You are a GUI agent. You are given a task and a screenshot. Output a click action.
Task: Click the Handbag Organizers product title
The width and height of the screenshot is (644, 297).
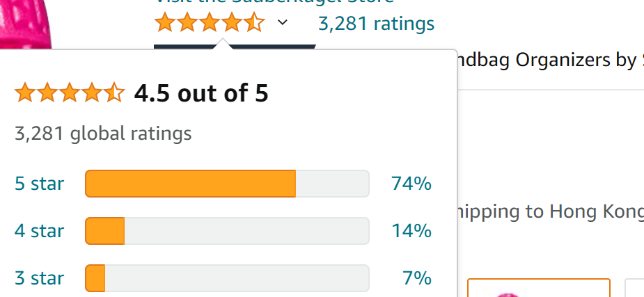(550, 61)
